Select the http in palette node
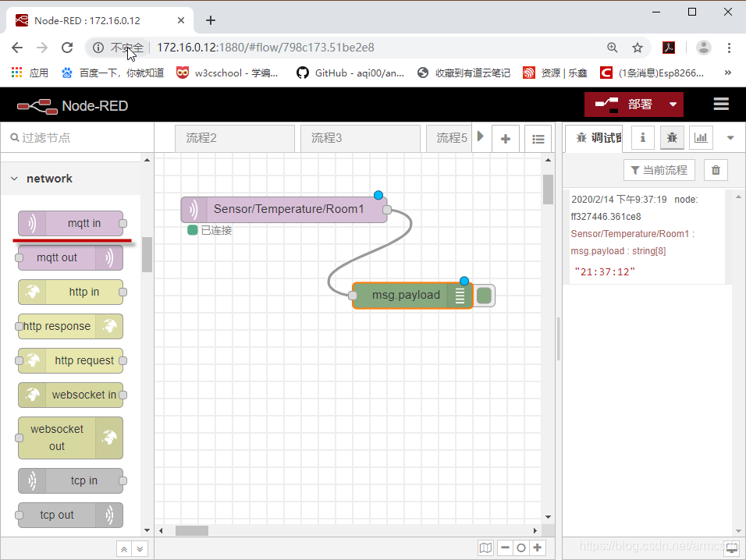This screenshot has height=560, width=746. 70,292
